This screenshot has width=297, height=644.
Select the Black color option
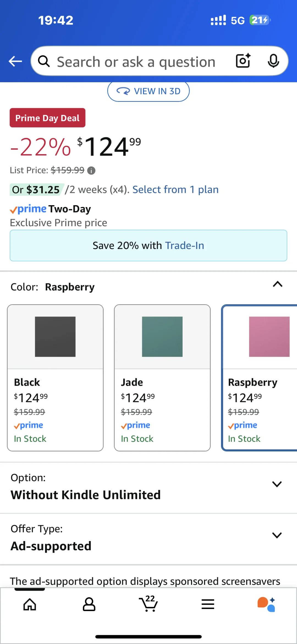pyautogui.click(x=55, y=378)
